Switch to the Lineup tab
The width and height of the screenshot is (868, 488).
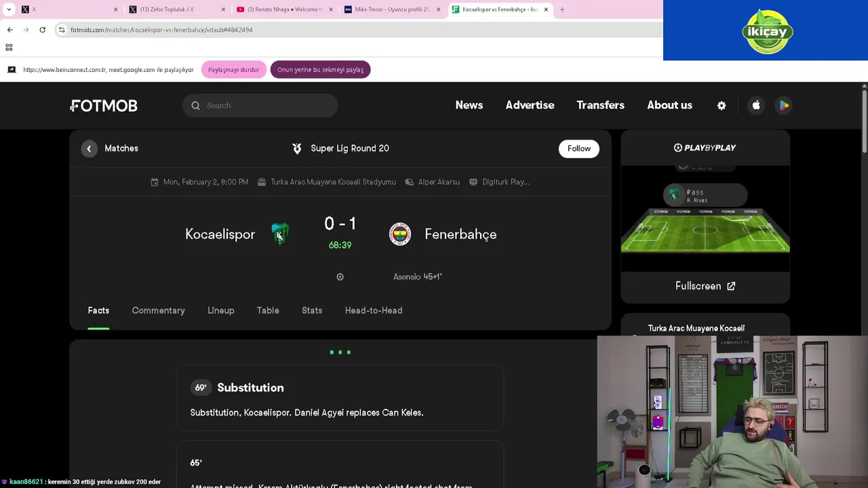point(221,310)
